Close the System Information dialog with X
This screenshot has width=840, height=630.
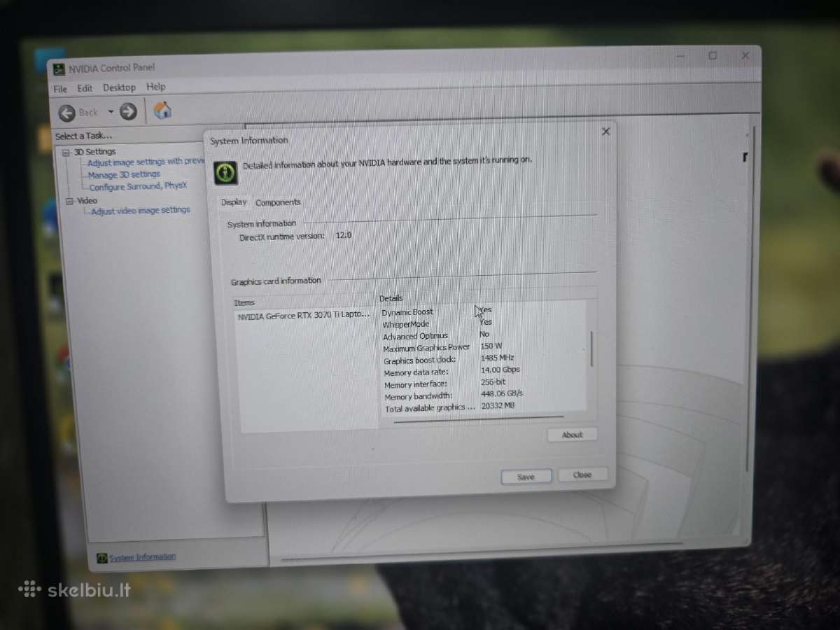point(606,132)
